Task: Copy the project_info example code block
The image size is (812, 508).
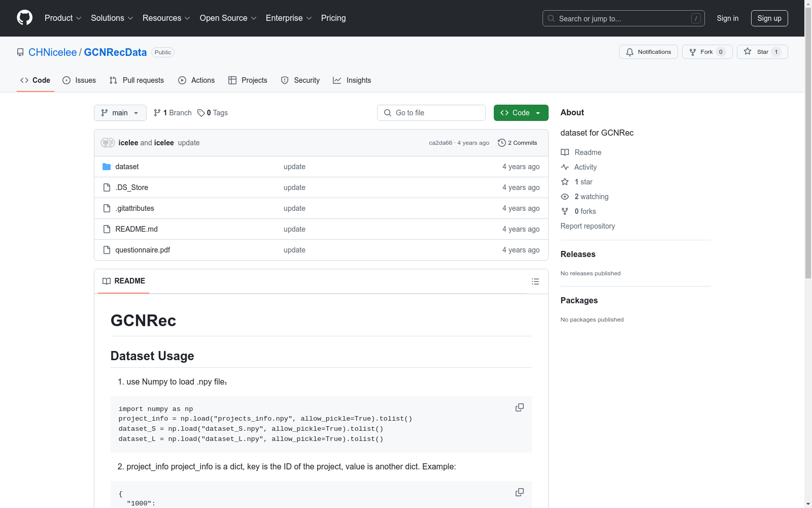Action: [520, 492]
